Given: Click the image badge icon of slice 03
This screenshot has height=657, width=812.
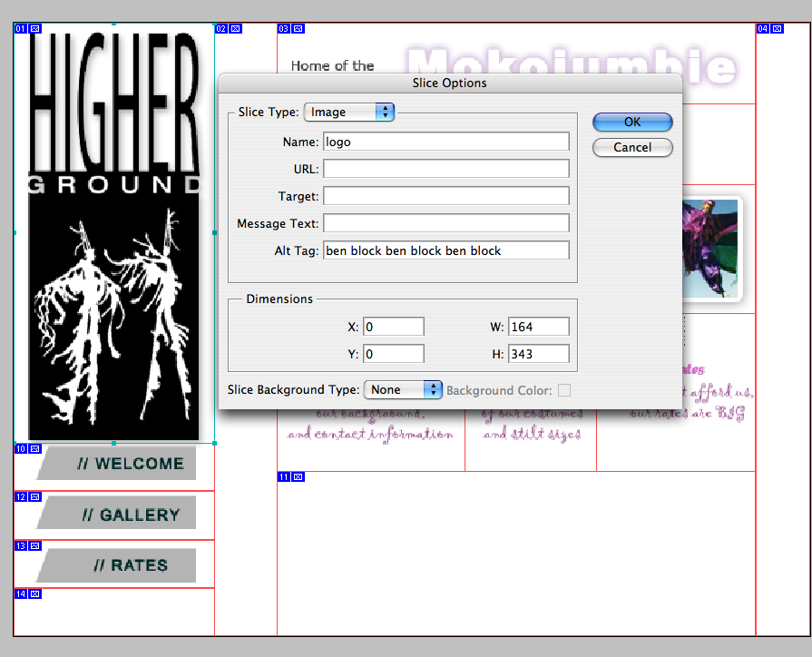Looking at the screenshot, I should [x=298, y=28].
